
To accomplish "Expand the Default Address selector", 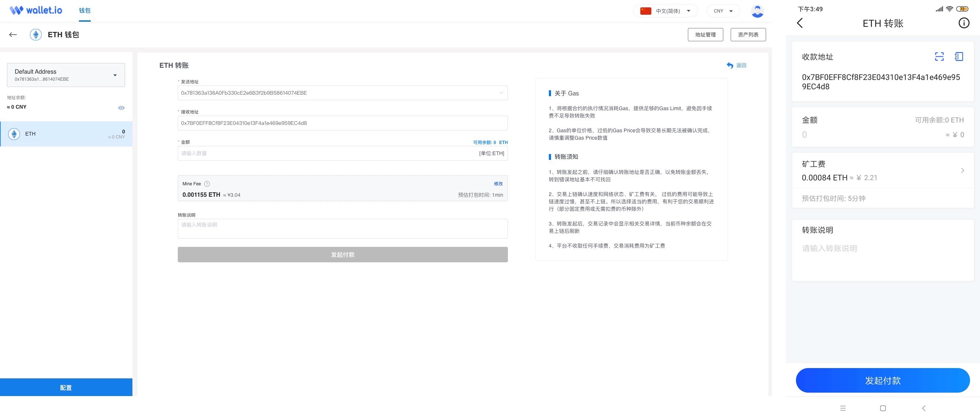I will 66,75.
